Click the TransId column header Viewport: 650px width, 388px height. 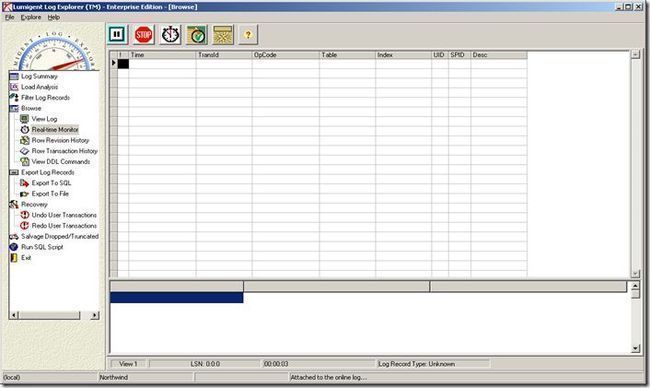click(224, 55)
